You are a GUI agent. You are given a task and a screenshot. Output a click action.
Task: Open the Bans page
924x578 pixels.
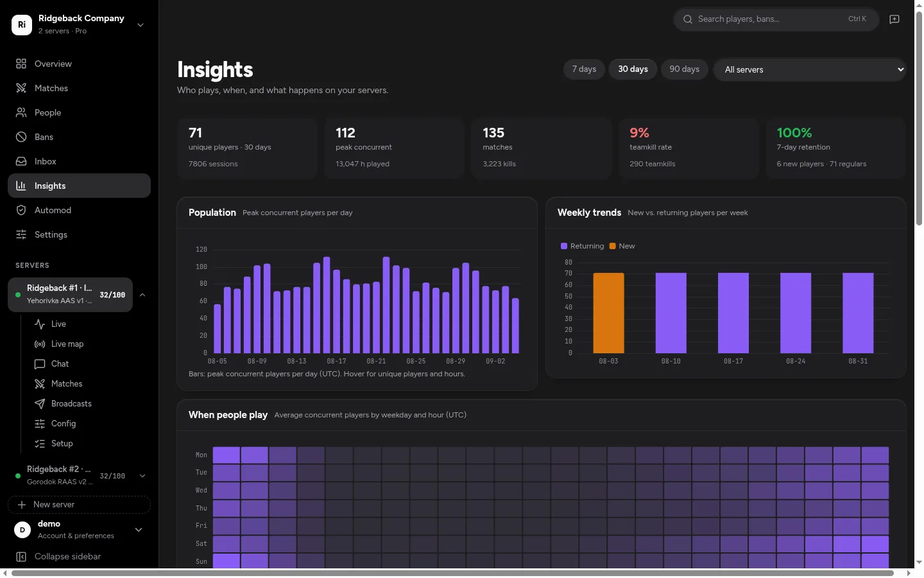coord(79,137)
